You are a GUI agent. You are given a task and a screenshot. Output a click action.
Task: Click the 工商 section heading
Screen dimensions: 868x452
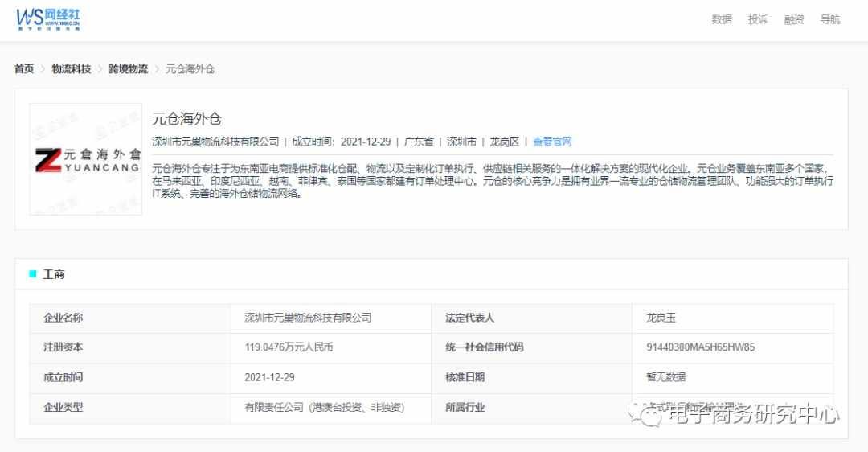pyautogui.click(x=55, y=274)
